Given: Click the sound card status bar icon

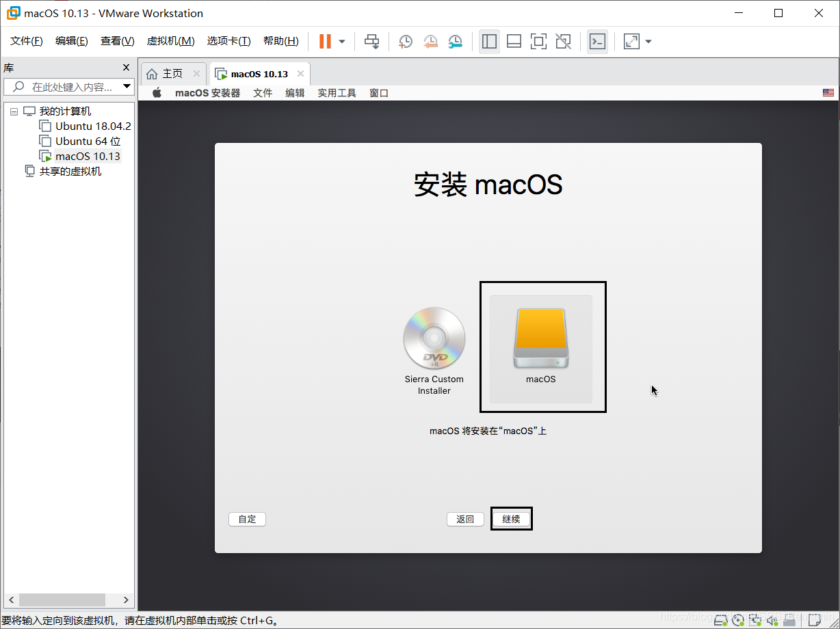Looking at the screenshot, I should (x=772, y=619).
